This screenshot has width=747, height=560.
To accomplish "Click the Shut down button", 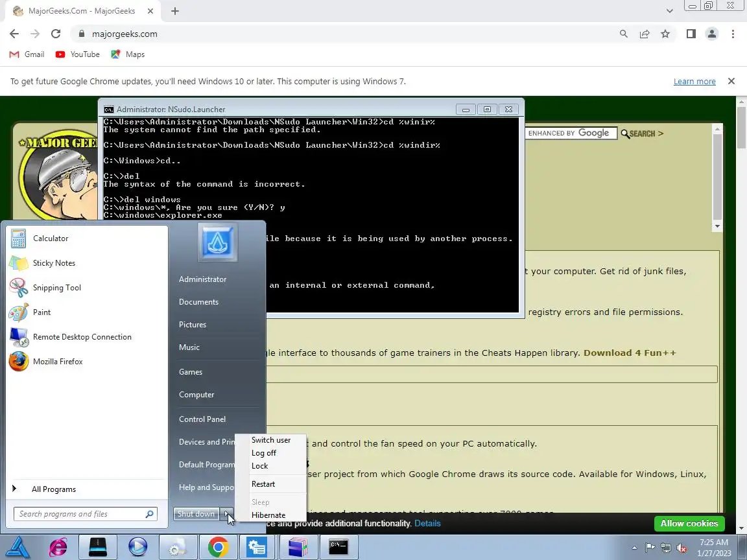I will click(196, 514).
